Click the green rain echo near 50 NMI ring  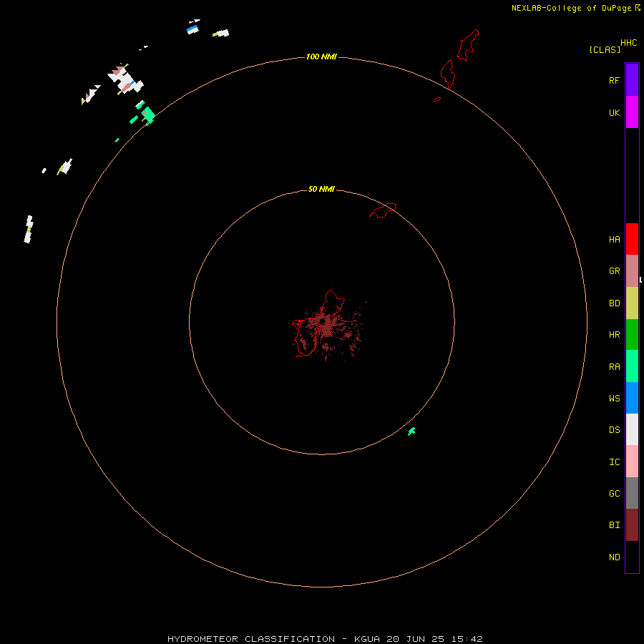pyautogui.click(x=411, y=431)
